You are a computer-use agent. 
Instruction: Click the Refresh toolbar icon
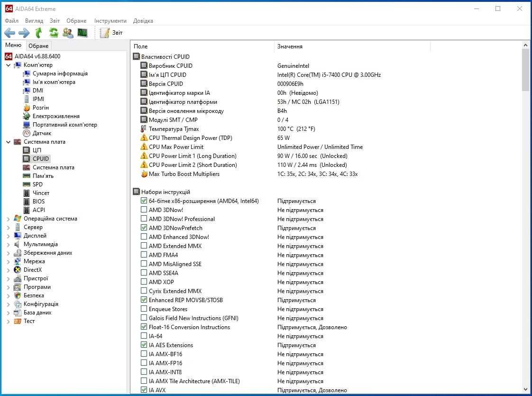pos(54,33)
